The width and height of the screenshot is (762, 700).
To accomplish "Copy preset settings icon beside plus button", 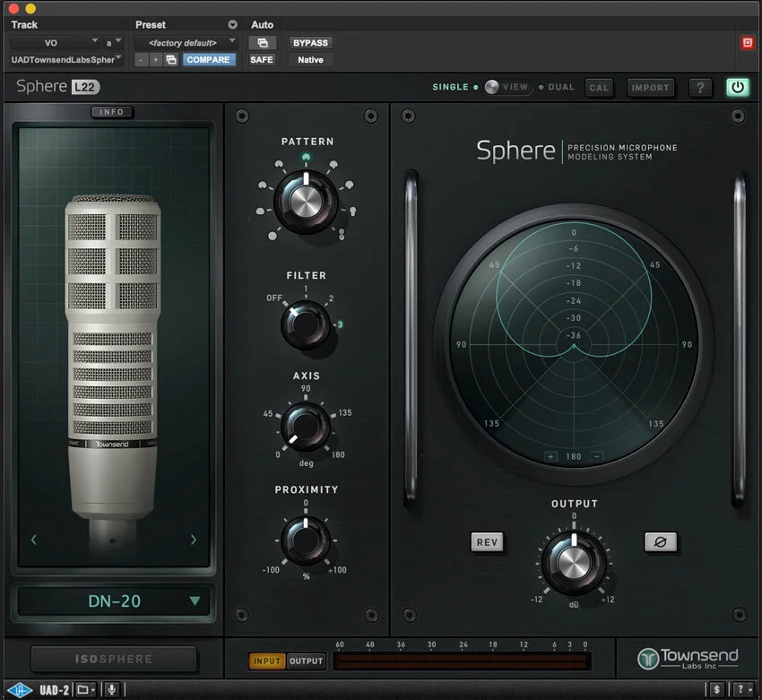I will [171, 60].
